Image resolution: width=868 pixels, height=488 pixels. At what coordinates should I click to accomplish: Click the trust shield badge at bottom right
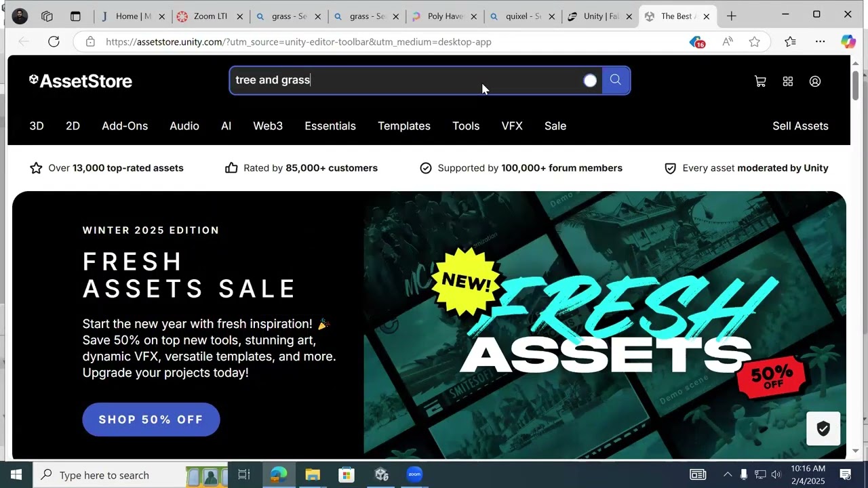click(823, 429)
